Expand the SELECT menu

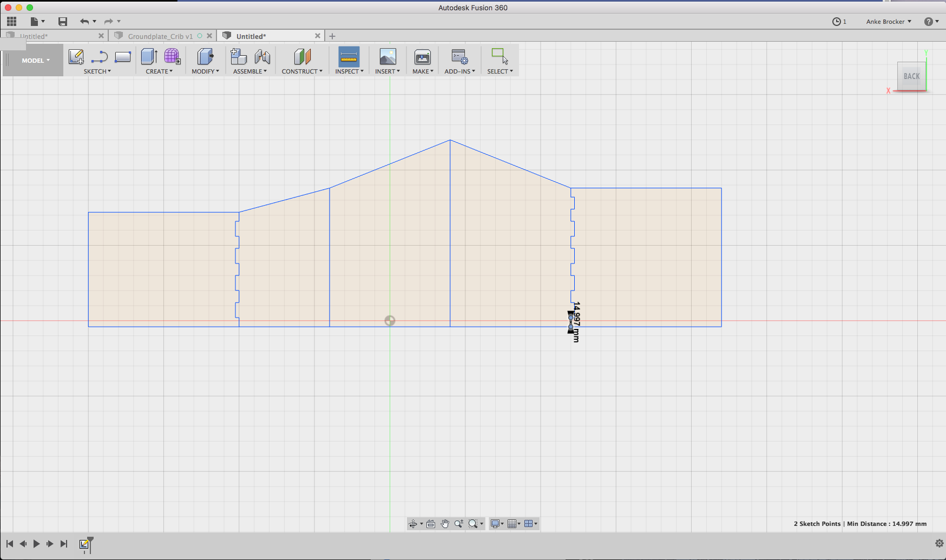[x=500, y=71]
